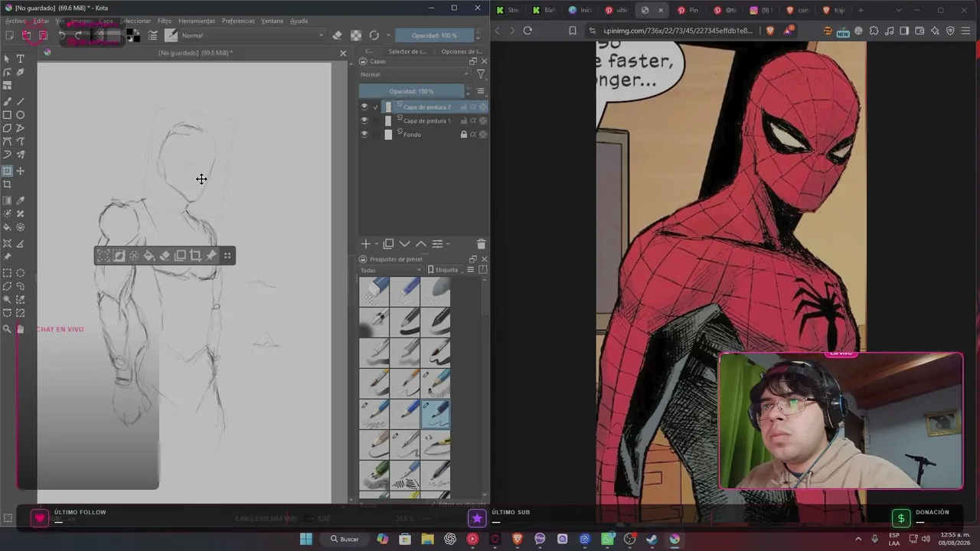The width and height of the screenshot is (980, 551).
Task: Expand layer properties dropdown arrow
Action: coord(448,244)
